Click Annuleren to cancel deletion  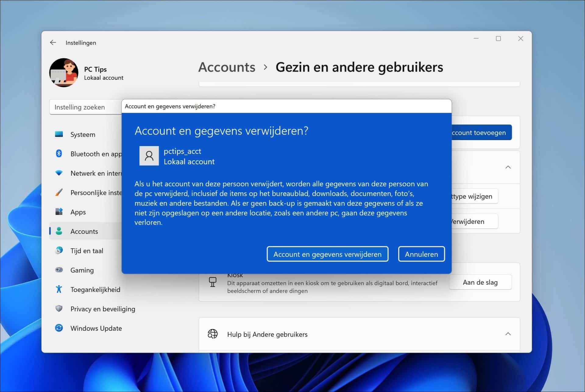[421, 254]
